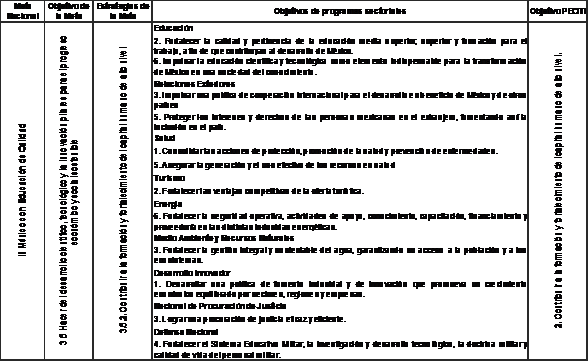Select the vertical PECiTI objective 2 text
The width and height of the screenshot is (588, 361).
(558, 190)
